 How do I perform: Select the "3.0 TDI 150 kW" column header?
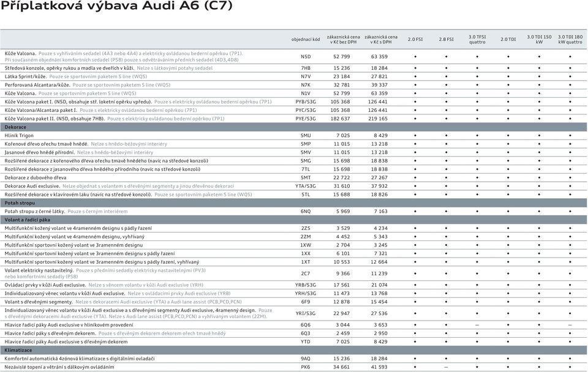click(539, 39)
